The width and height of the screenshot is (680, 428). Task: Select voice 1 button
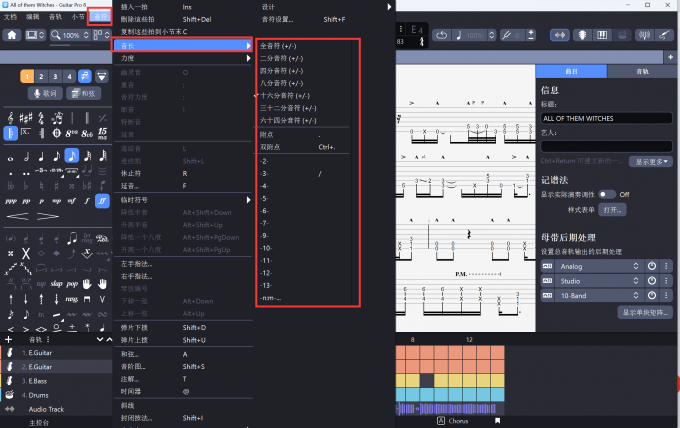click(x=27, y=76)
